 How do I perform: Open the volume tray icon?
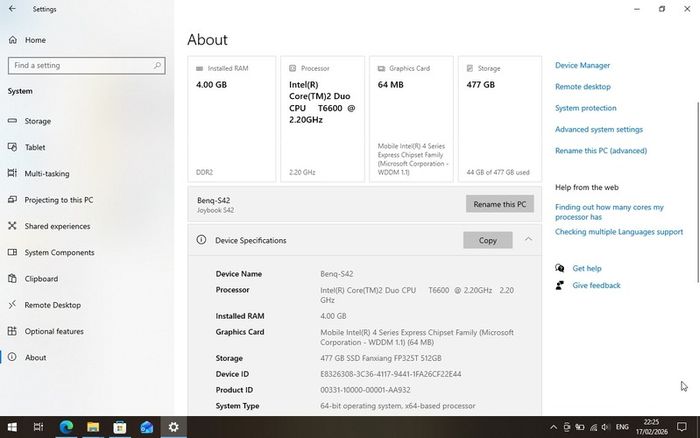click(x=605, y=427)
